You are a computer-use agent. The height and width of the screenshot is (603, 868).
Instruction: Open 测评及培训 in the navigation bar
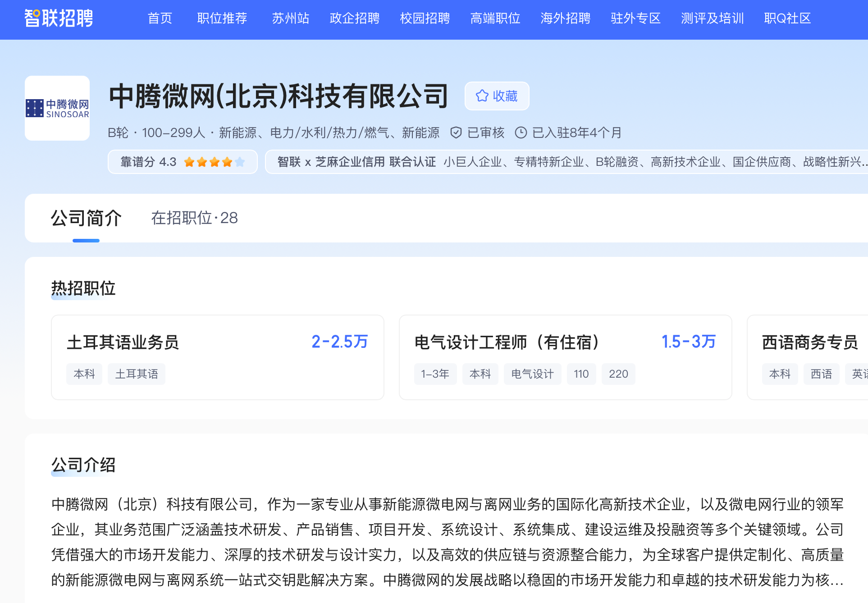[x=712, y=18]
